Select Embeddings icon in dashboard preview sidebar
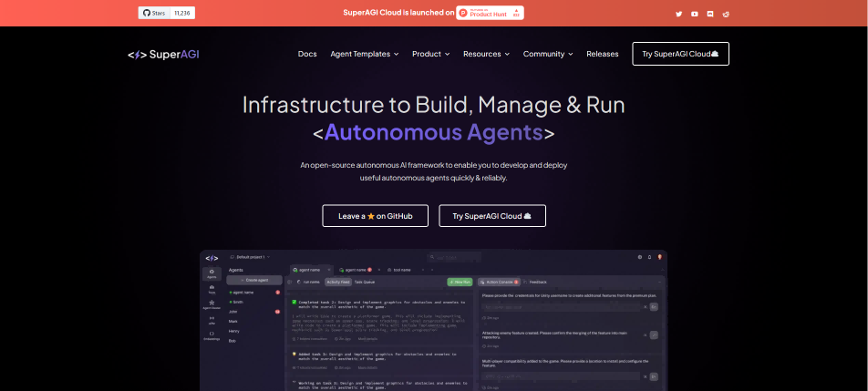868x391 pixels. tap(212, 335)
